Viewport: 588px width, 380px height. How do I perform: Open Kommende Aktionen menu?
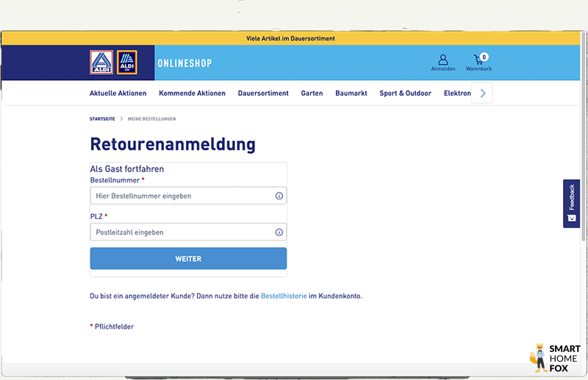point(192,93)
